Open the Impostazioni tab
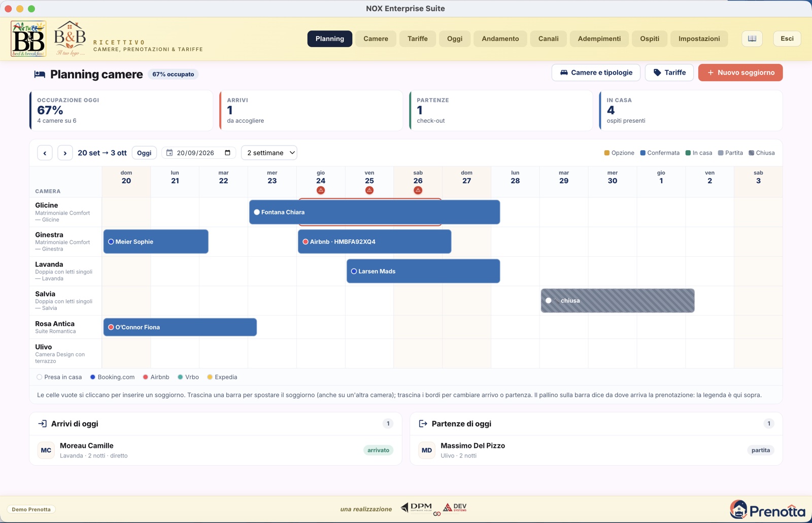Image resolution: width=812 pixels, height=523 pixels. point(699,39)
